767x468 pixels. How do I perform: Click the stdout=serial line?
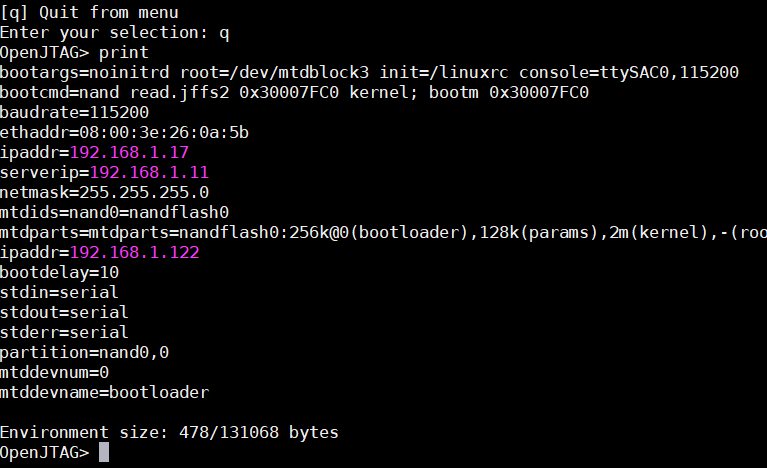[x=64, y=312]
